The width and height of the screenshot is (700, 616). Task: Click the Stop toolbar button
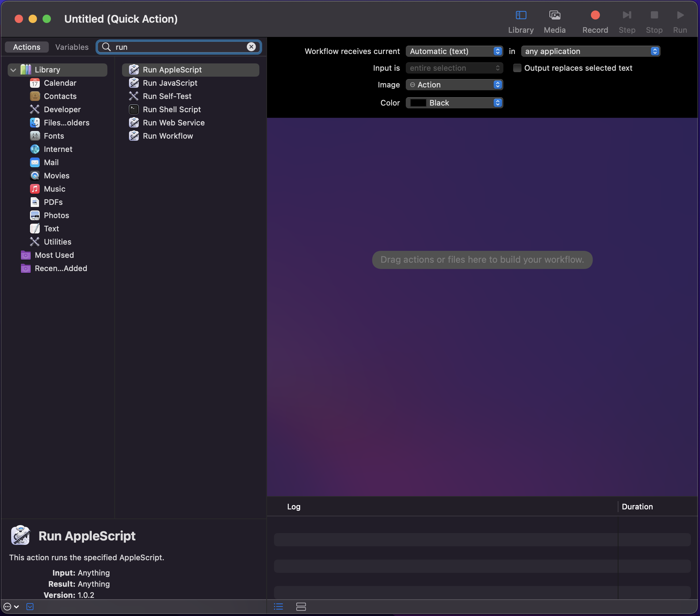654,22
